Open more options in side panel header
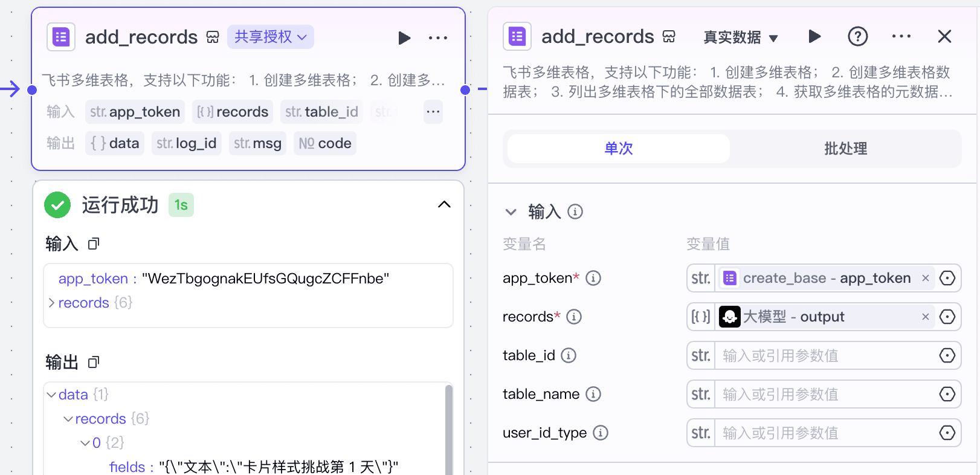 (901, 36)
